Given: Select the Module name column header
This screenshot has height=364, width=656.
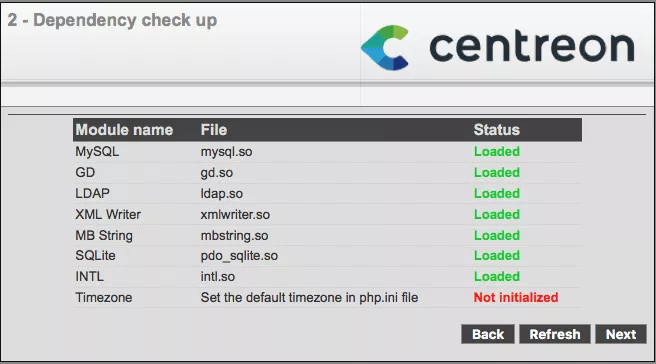Looking at the screenshot, I should click(124, 130).
